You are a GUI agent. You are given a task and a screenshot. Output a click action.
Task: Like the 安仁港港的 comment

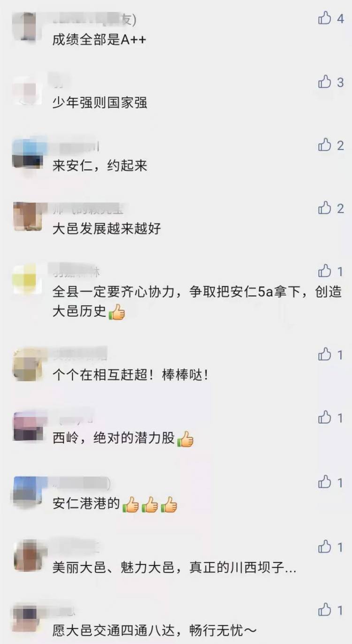click(x=325, y=482)
